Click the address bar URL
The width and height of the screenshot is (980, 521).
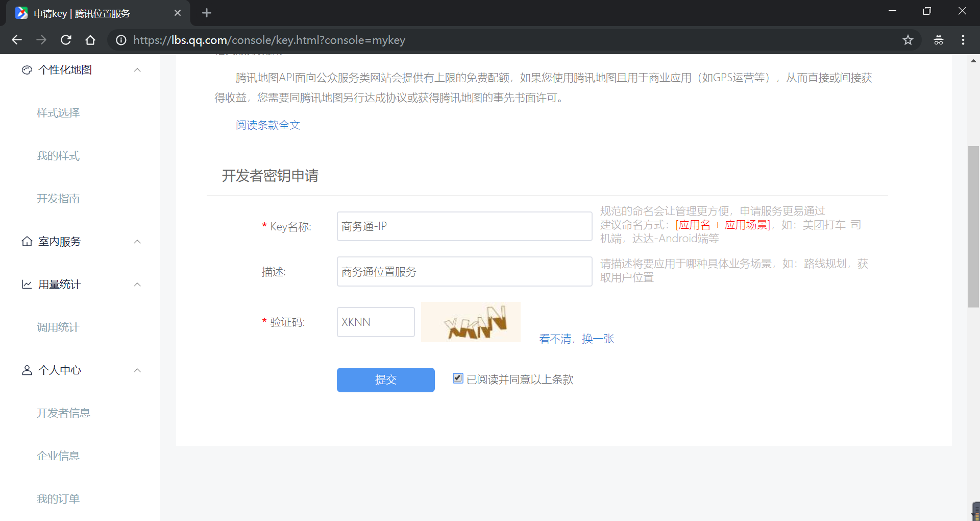tap(269, 40)
